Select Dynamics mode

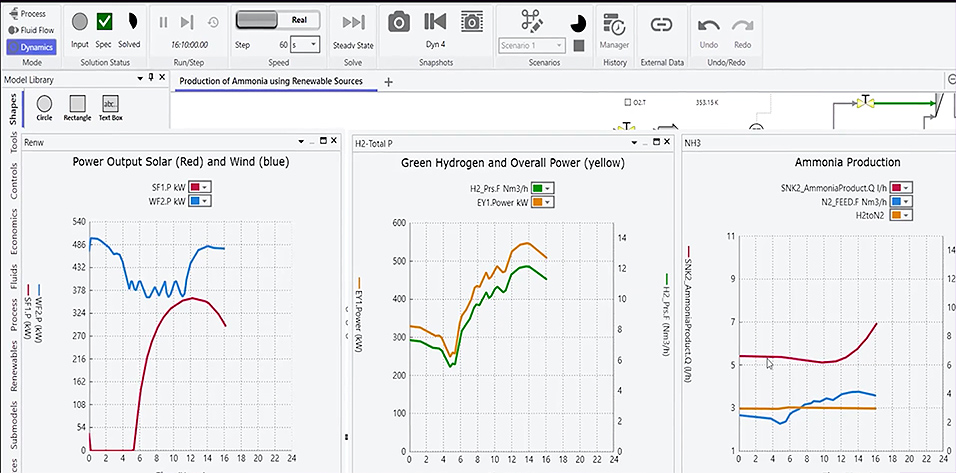(x=32, y=47)
